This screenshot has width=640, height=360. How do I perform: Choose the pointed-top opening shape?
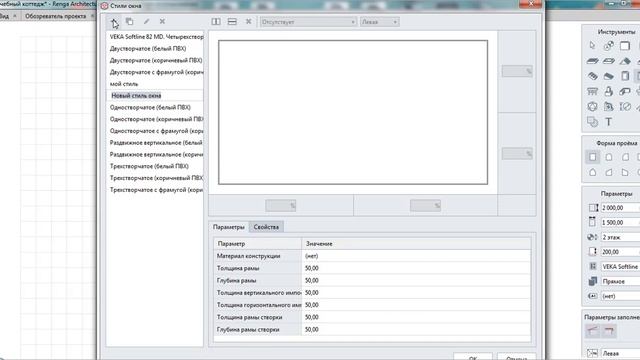(x=593, y=173)
